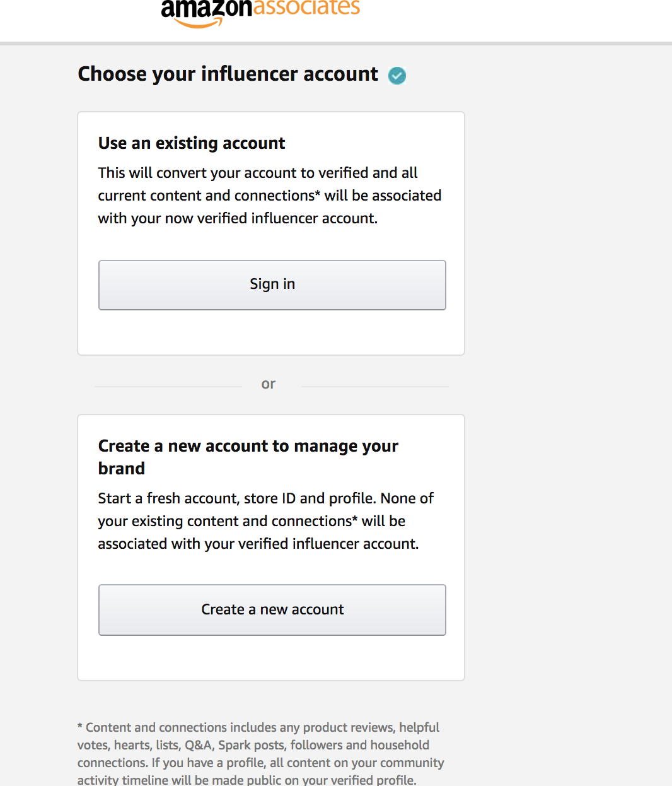Click the 'Start a fresh account' description text
Viewport: 672px width, 786px height.
tap(265, 521)
